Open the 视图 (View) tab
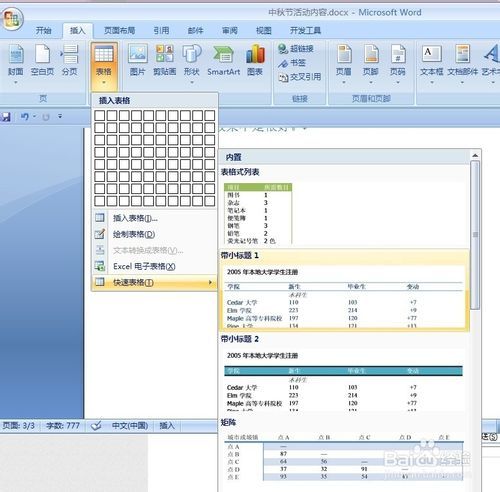The height and width of the screenshot is (492, 500). (x=264, y=31)
